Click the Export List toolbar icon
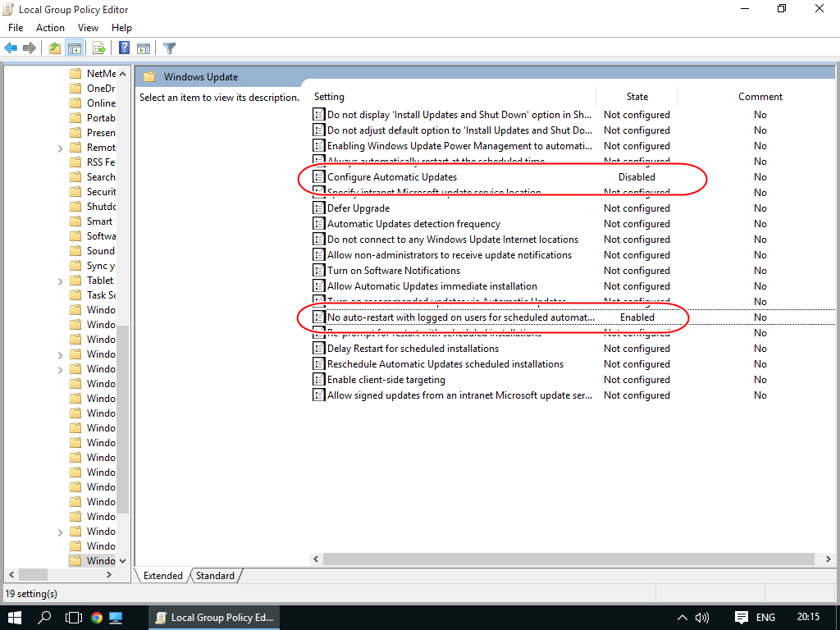Screen dimensions: 840x630 coord(98,48)
